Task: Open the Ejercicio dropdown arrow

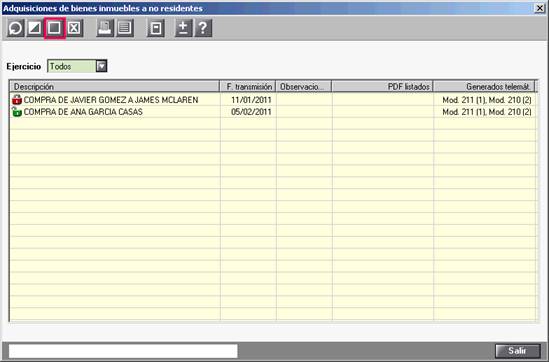Action: pyautogui.click(x=101, y=66)
